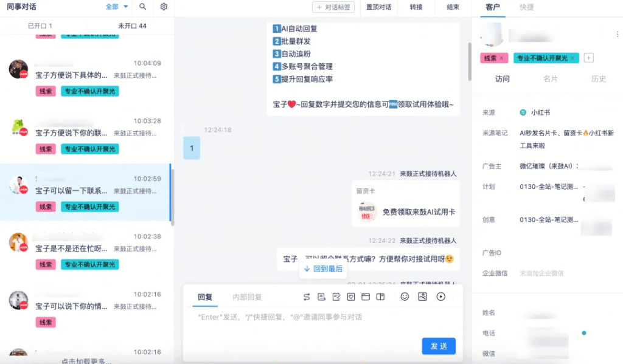Add a new customer tag with plus button
This screenshot has height=364, width=623.
[x=588, y=58]
